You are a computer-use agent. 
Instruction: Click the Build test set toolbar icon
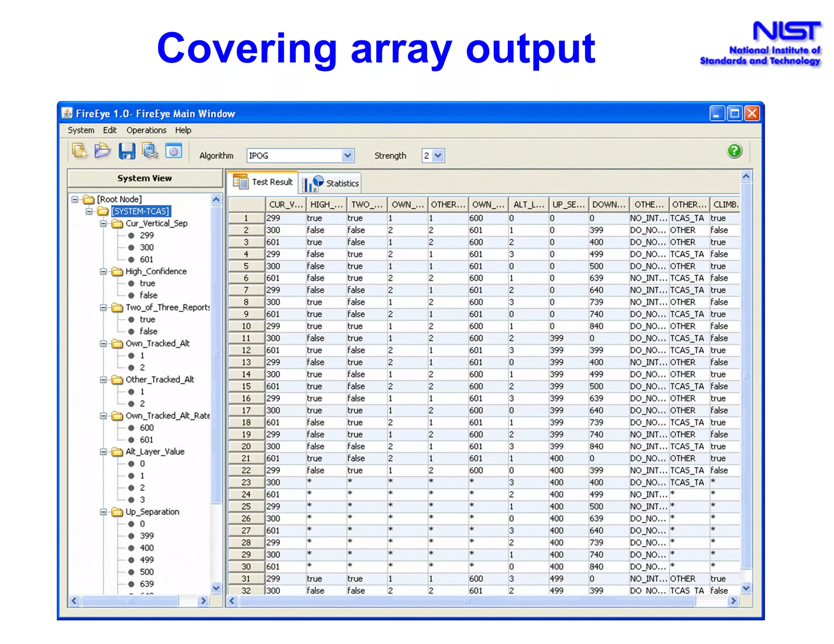(150, 151)
